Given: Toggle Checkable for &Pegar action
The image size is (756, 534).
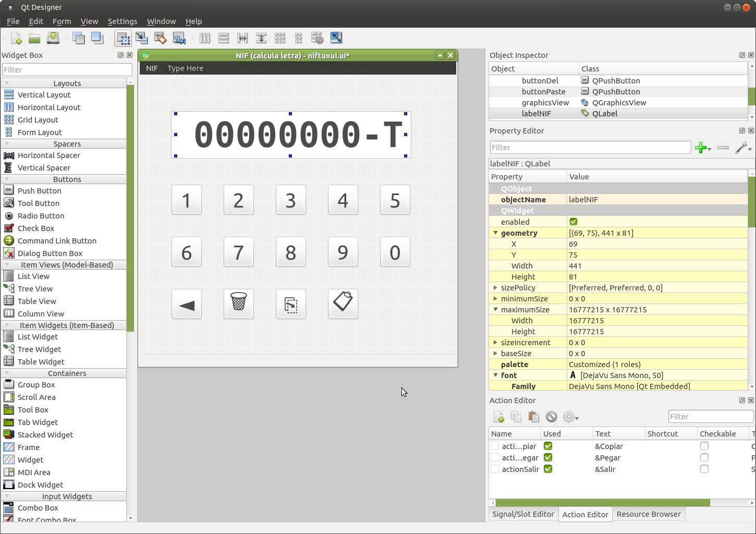Looking at the screenshot, I should [704, 457].
